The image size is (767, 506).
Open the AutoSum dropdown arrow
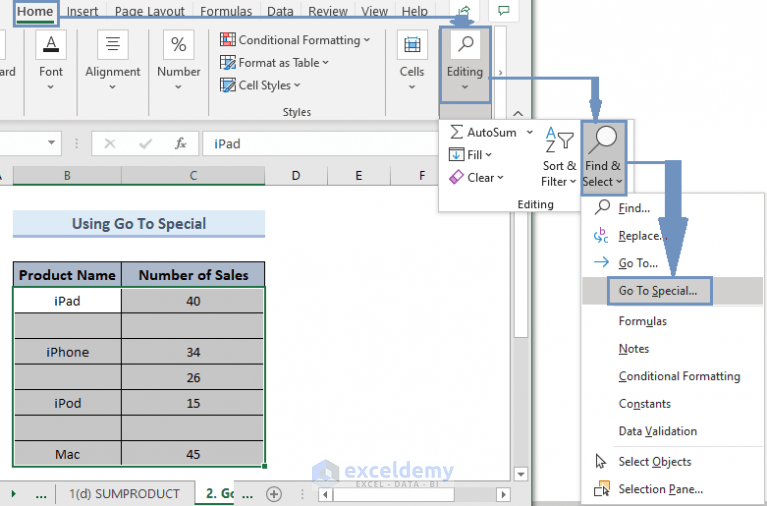pyautogui.click(x=529, y=132)
